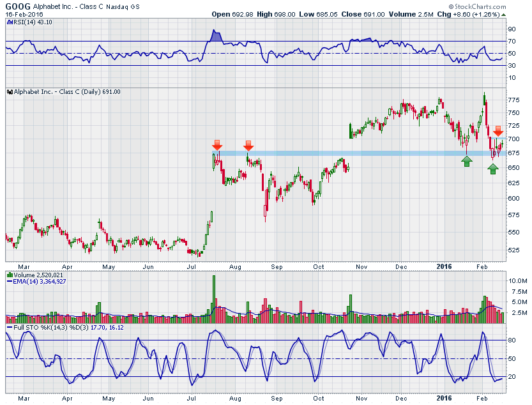532x405 pixels.
Task: Click the Mar label under the stochastic panel
Action: tap(24, 399)
